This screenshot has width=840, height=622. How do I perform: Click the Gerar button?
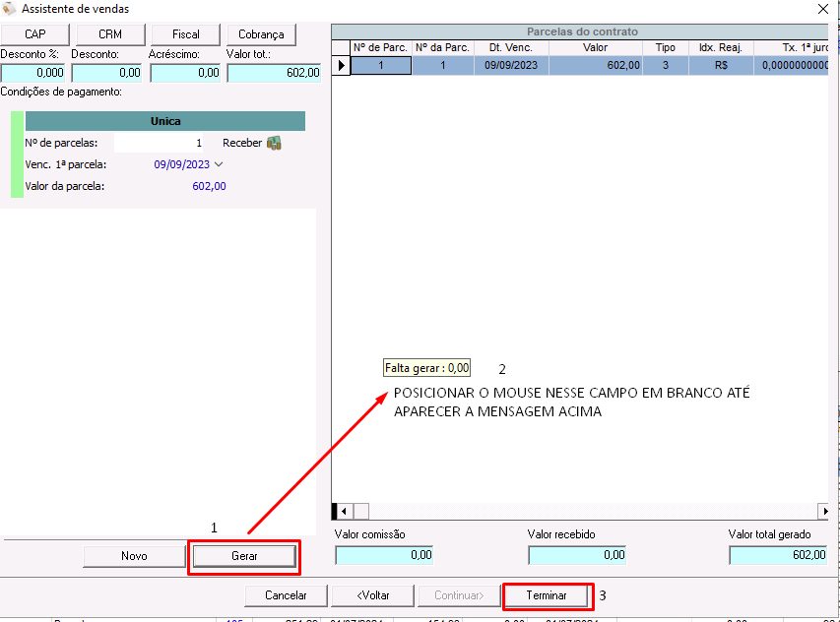click(x=244, y=556)
